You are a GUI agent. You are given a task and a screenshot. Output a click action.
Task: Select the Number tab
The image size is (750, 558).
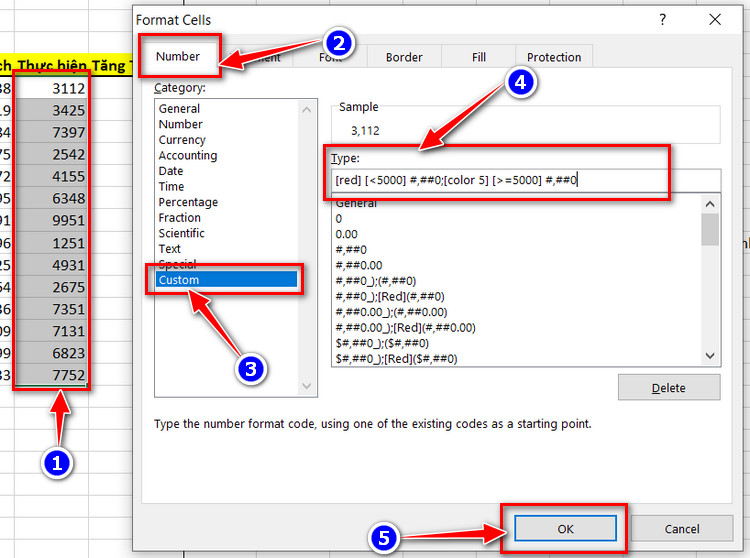pyautogui.click(x=178, y=56)
